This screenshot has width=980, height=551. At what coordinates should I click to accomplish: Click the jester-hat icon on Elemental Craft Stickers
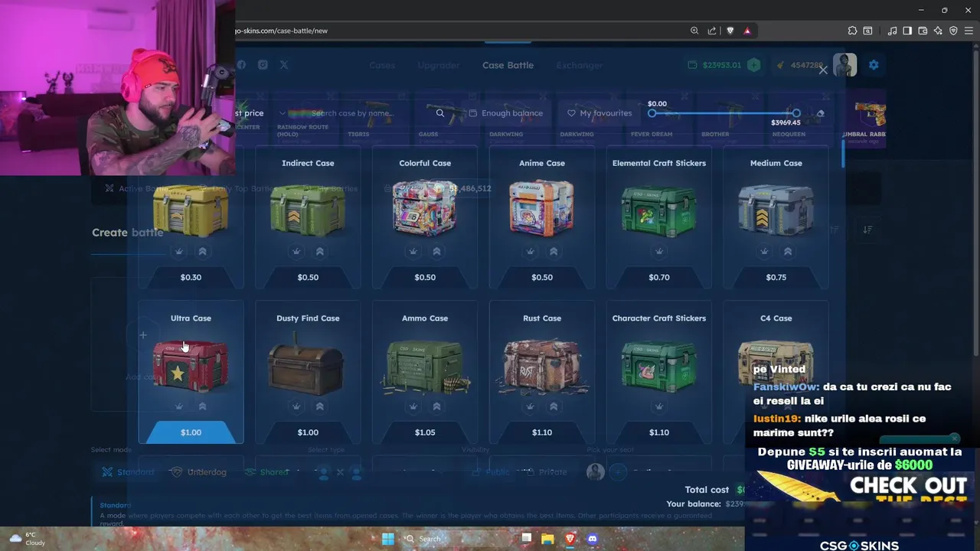pos(659,251)
